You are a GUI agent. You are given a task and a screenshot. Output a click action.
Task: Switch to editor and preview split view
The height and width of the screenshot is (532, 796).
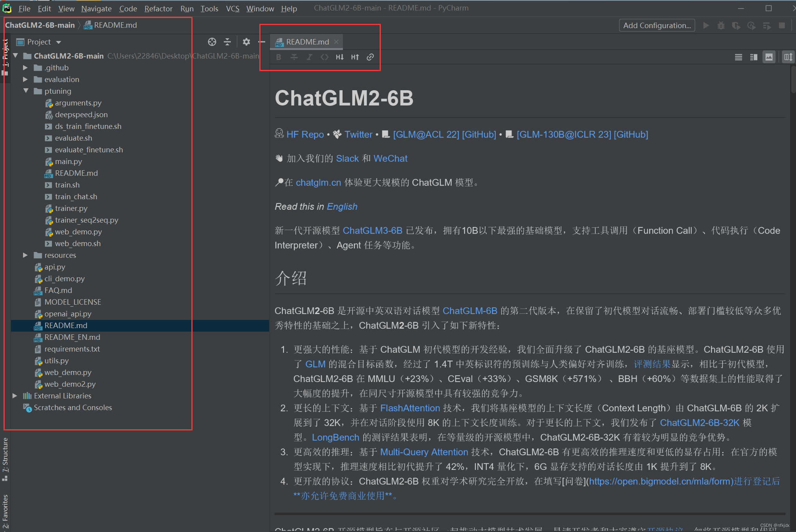(754, 57)
